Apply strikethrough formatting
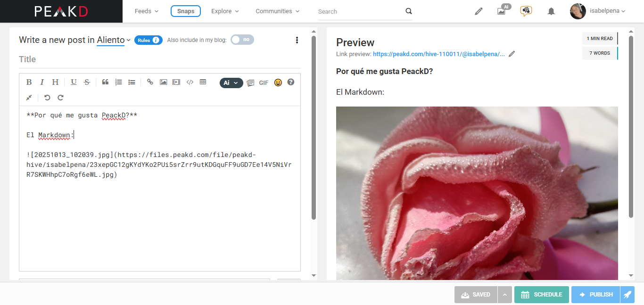Screen dimensions: 644x305 click(x=87, y=82)
